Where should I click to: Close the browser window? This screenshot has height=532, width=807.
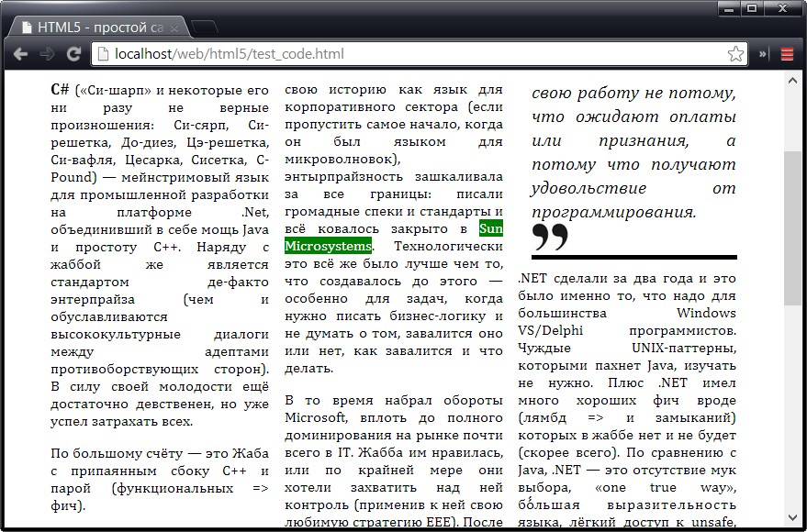pyautogui.click(x=783, y=9)
